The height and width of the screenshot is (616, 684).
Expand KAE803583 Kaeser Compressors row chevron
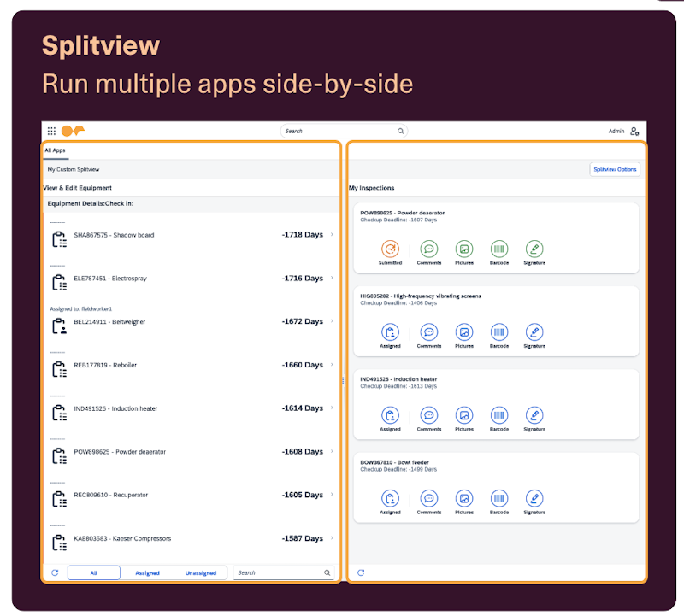pyautogui.click(x=332, y=538)
